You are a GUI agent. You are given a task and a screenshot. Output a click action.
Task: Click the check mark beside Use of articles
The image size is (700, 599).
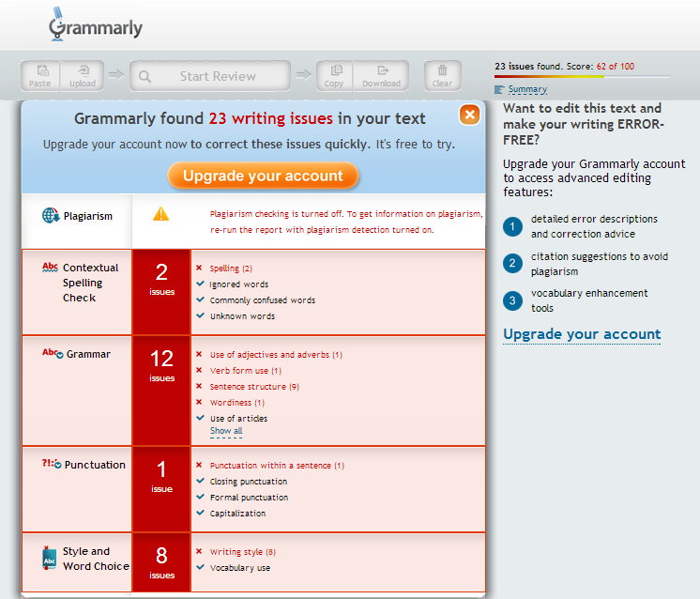point(201,418)
